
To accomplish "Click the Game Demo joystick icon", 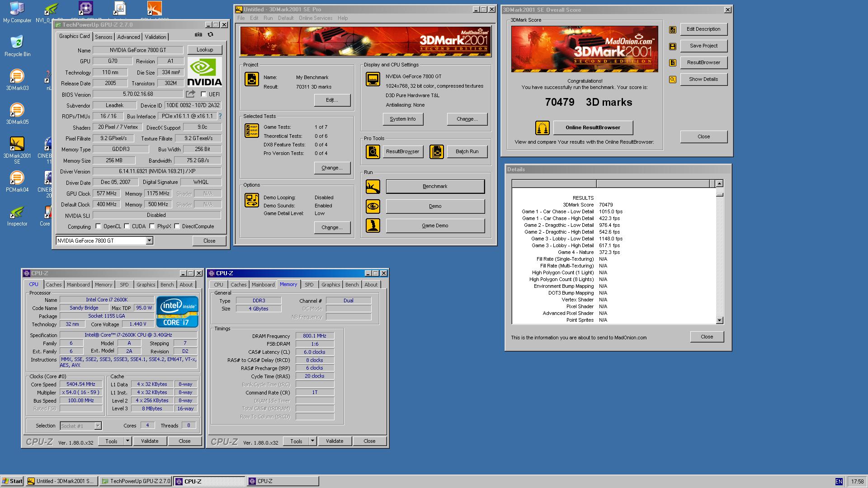I will tap(373, 225).
